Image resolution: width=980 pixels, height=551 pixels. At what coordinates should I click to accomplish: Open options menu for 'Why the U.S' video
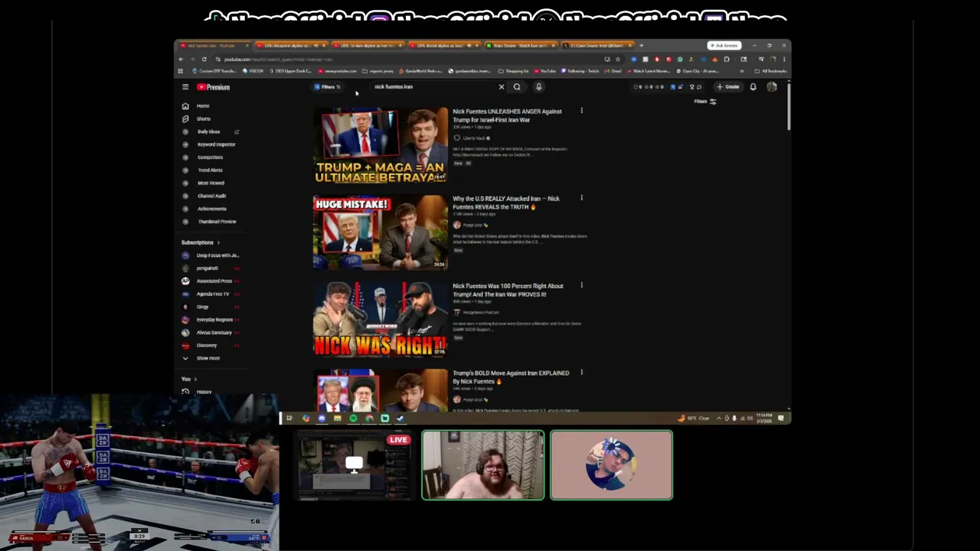tap(581, 198)
